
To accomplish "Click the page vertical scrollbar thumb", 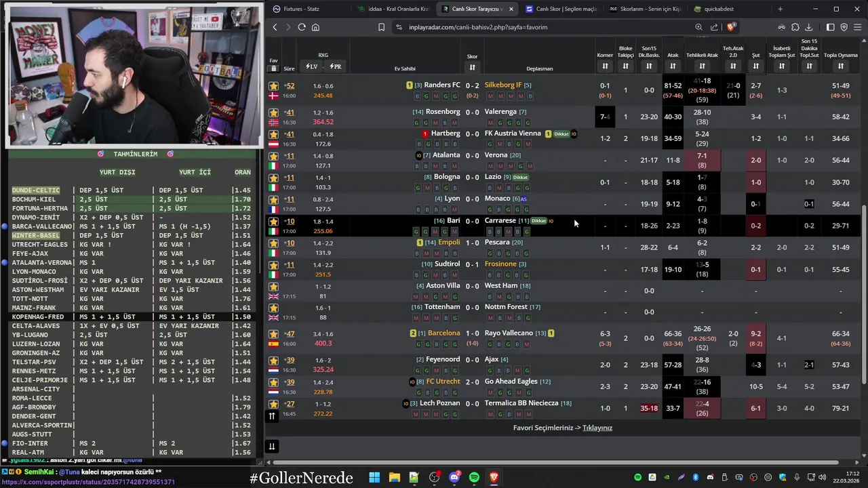I will pos(864,295).
